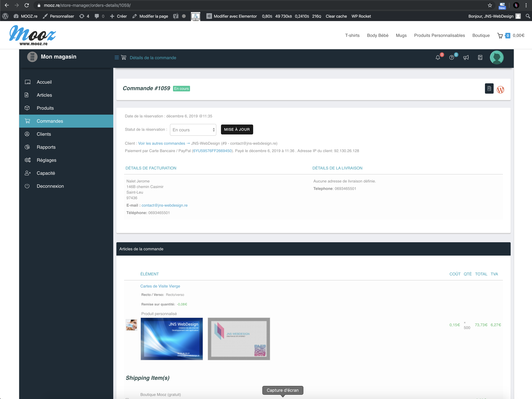Open the blue business card thumbnail
This screenshot has height=399, width=532.
click(171, 339)
